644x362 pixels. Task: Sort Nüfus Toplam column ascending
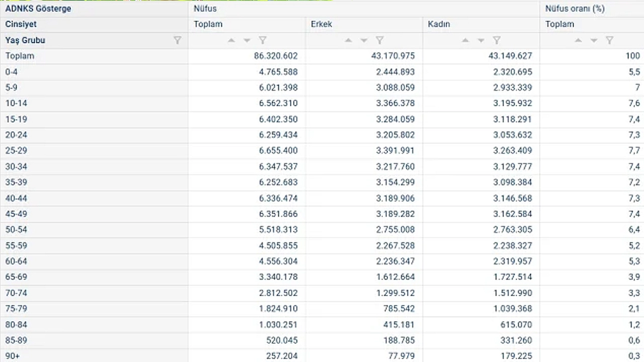click(231, 40)
